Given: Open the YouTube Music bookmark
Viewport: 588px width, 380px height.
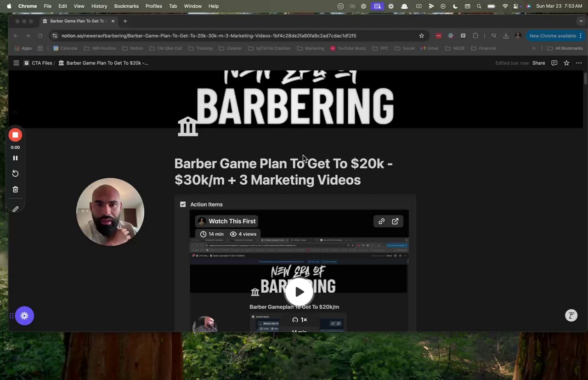Looking at the screenshot, I should pyautogui.click(x=348, y=48).
